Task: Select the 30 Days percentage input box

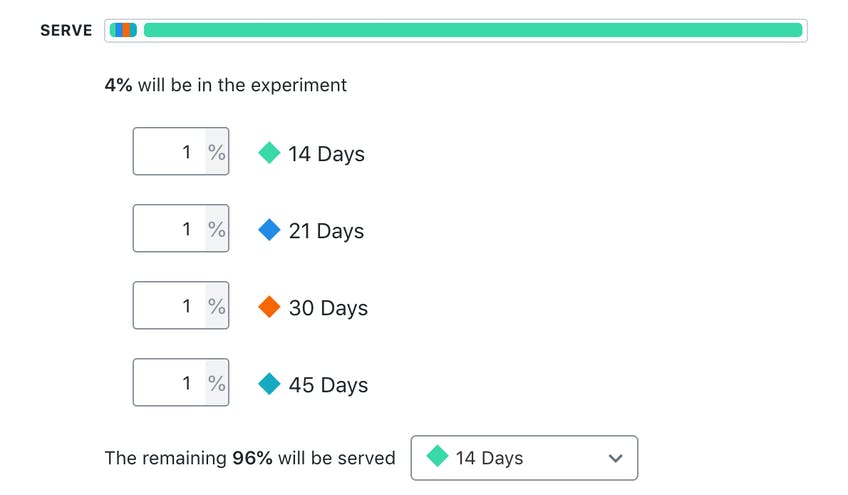Action: tap(170, 306)
